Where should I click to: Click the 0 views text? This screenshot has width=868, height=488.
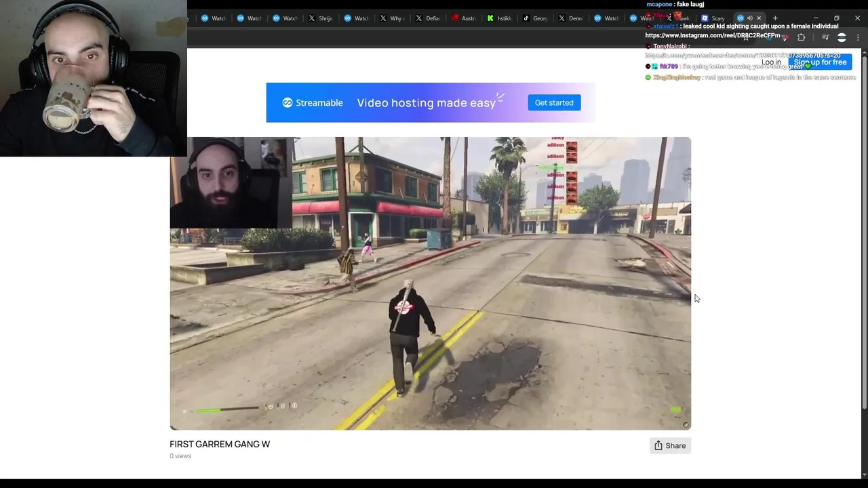click(x=180, y=456)
